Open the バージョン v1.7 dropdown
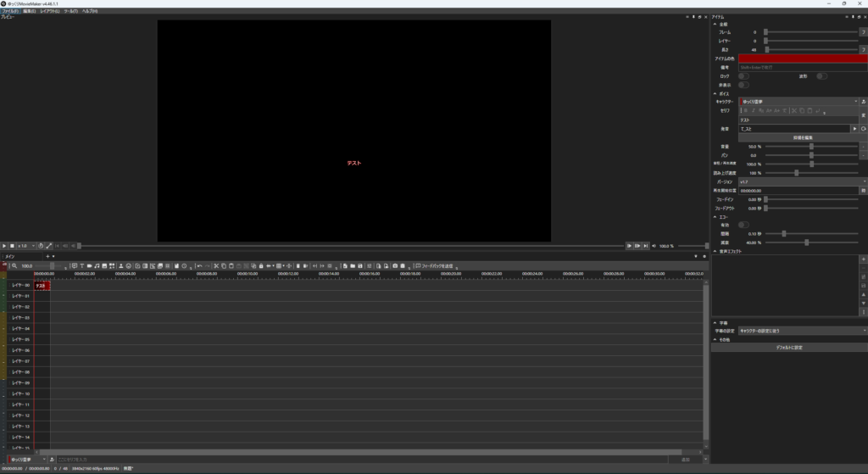The width and height of the screenshot is (868, 474). pos(803,181)
